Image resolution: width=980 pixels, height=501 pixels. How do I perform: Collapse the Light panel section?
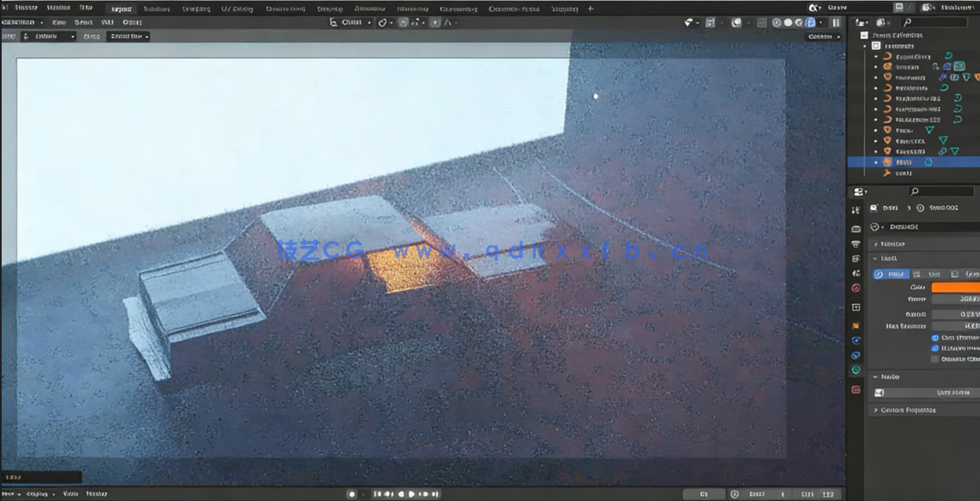(x=882, y=258)
